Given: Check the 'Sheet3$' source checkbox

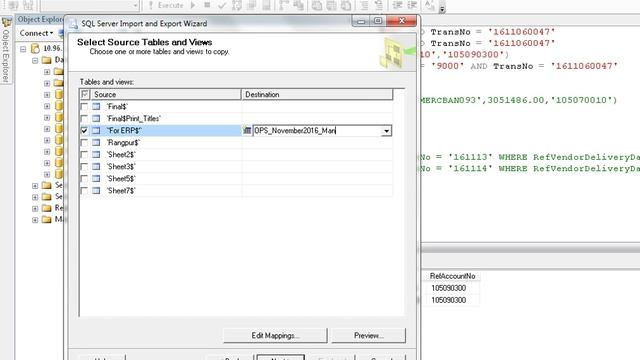Looking at the screenshot, I should [x=84, y=167].
